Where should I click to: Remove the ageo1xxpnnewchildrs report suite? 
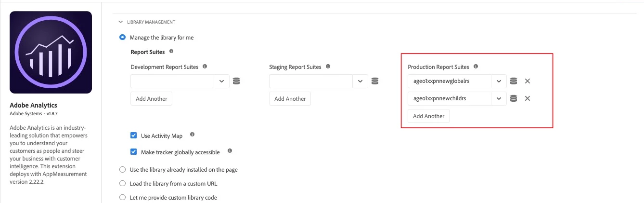pyautogui.click(x=528, y=98)
